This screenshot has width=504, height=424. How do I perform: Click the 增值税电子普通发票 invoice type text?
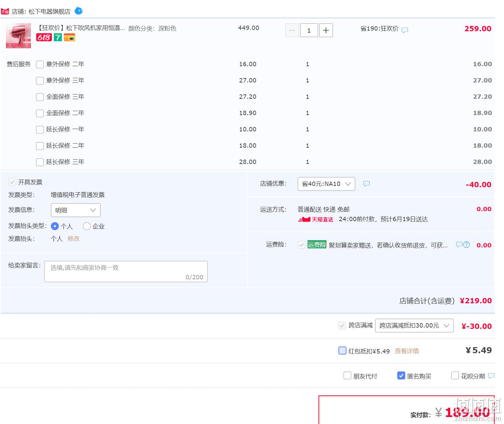pos(77,195)
